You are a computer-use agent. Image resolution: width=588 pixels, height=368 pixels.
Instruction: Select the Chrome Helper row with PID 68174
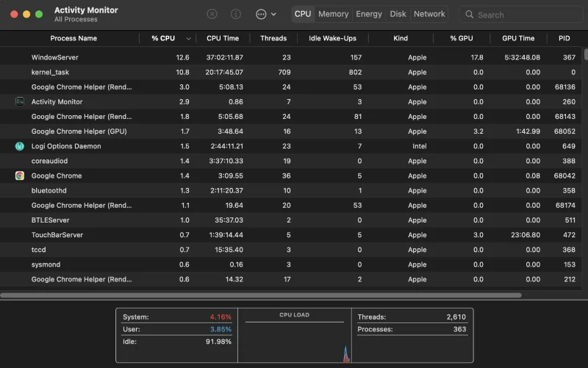point(291,206)
